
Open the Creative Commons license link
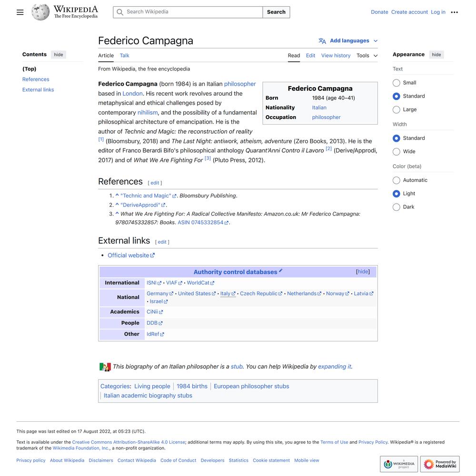(129, 442)
